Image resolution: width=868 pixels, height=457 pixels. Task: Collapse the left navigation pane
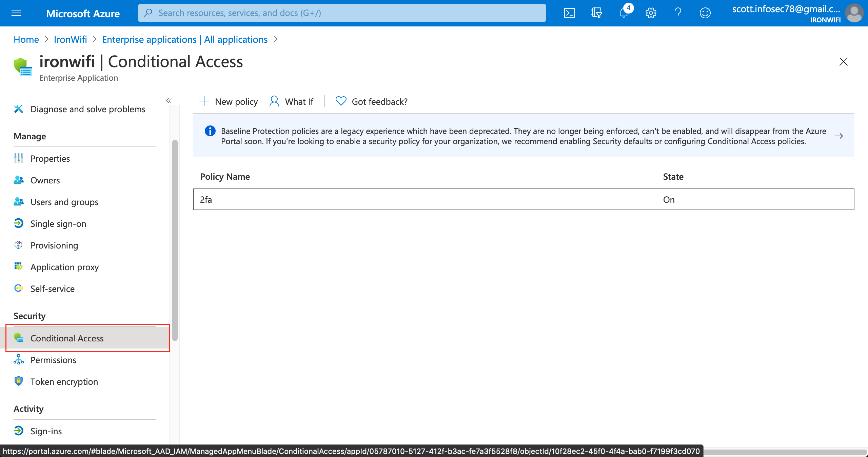(x=169, y=101)
